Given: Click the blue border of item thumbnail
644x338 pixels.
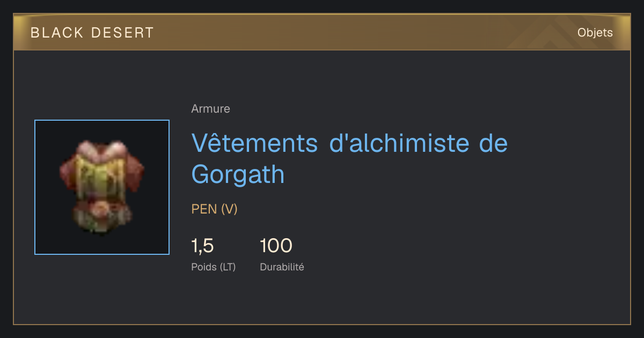Looking at the screenshot, I should point(102,120).
